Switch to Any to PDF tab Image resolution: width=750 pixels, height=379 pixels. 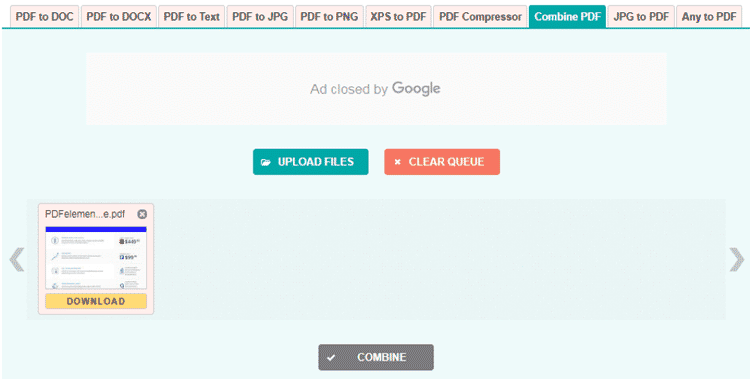tap(709, 17)
